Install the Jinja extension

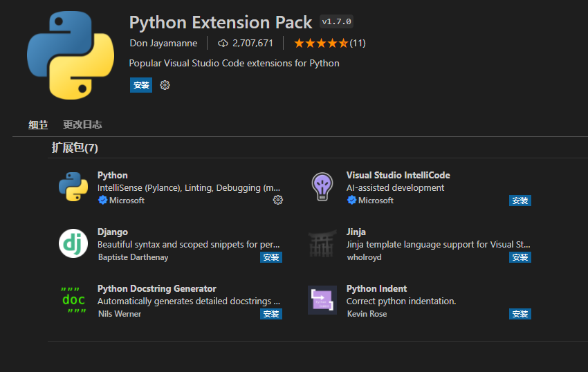click(x=520, y=257)
